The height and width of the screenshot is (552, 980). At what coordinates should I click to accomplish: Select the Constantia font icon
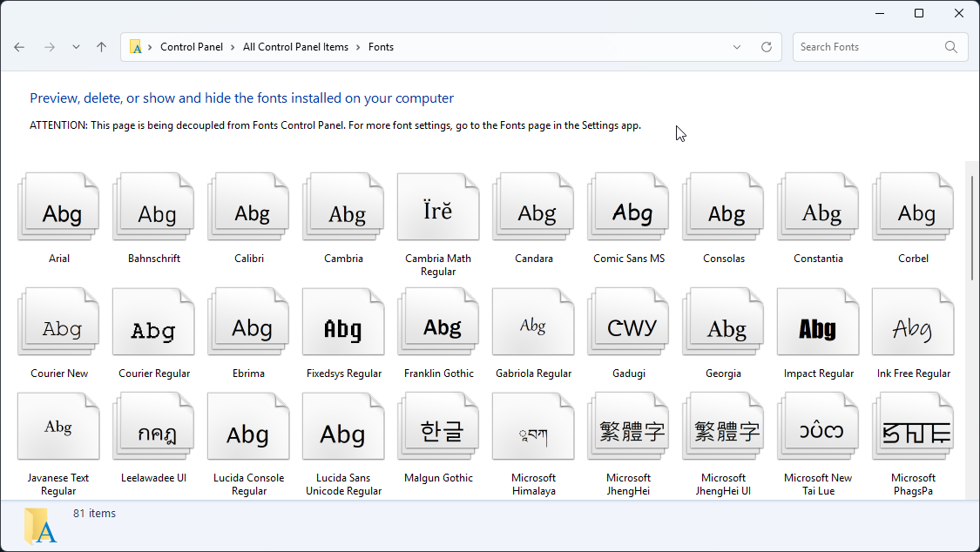coord(818,206)
